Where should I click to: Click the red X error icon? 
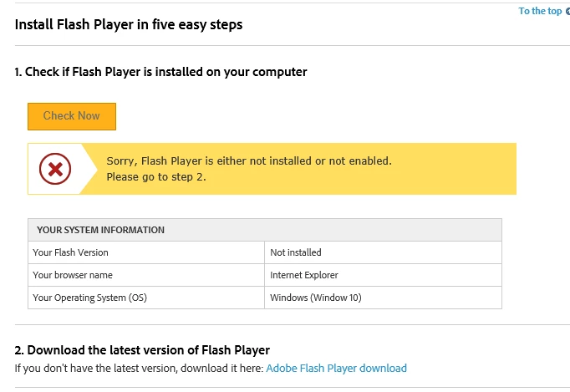point(55,169)
